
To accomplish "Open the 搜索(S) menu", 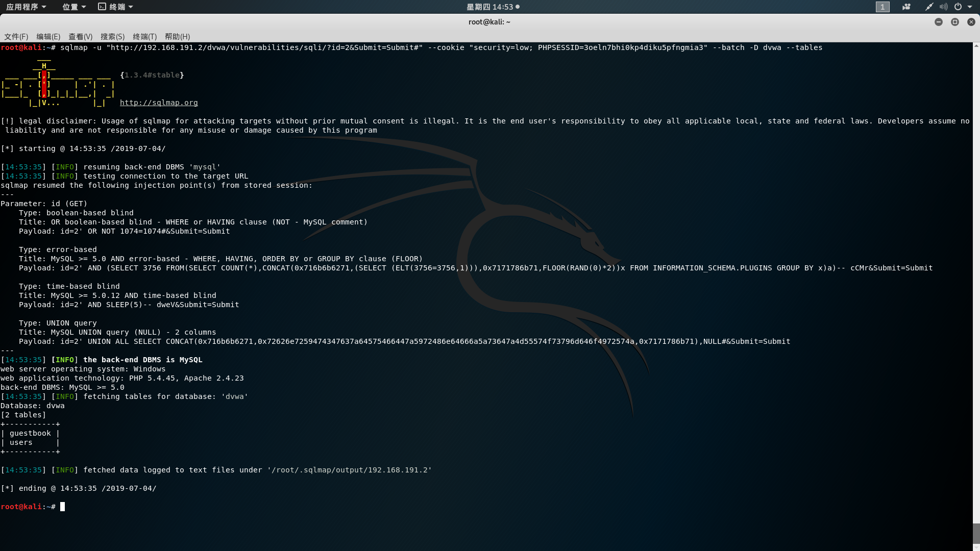I will tap(113, 37).
